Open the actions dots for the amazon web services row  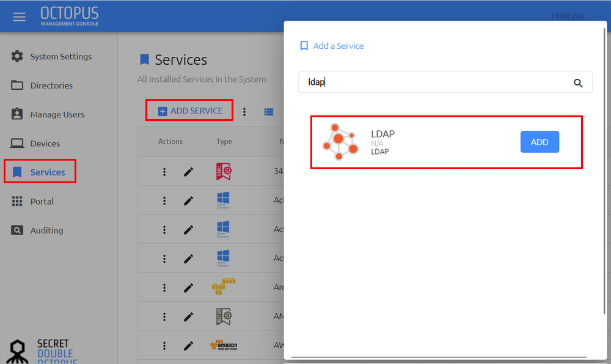[164, 346]
